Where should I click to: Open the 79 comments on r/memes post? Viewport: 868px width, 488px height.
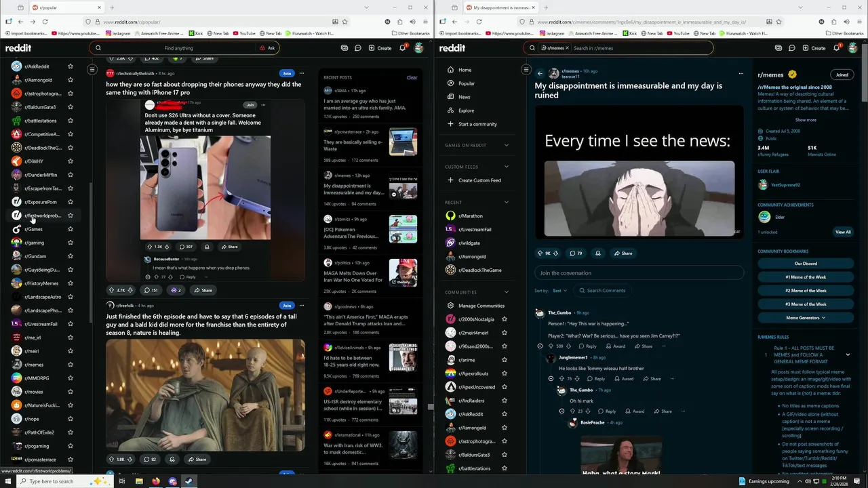tap(576, 253)
